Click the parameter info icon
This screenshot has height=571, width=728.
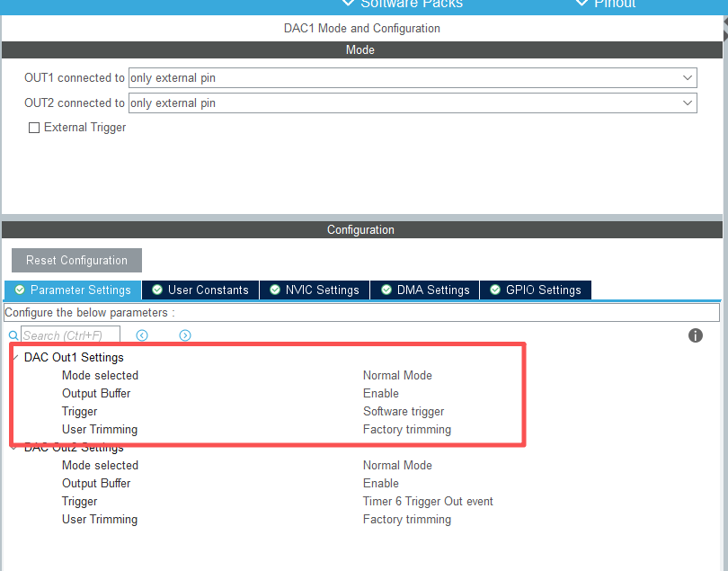(x=695, y=335)
